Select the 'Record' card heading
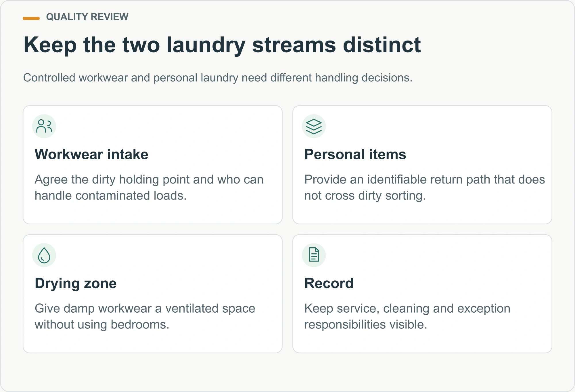 329,283
